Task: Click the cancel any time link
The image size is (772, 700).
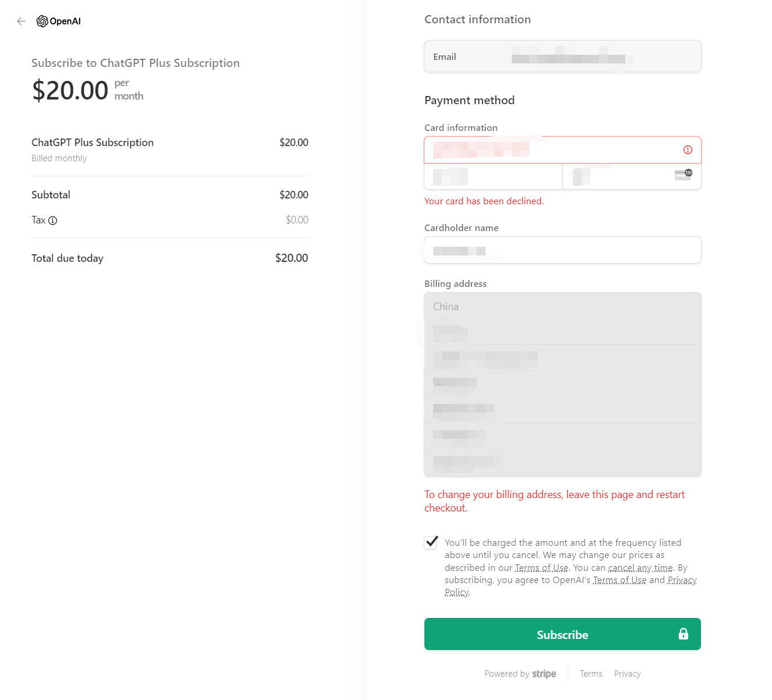Action: pos(640,568)
